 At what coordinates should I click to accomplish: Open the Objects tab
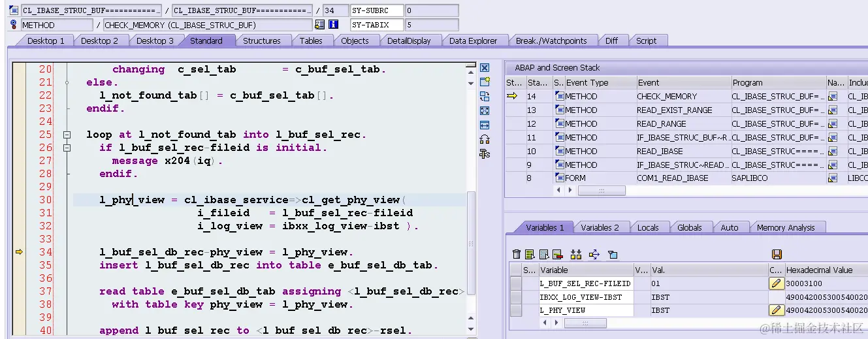pyautogui.click(x=355, y=40)
